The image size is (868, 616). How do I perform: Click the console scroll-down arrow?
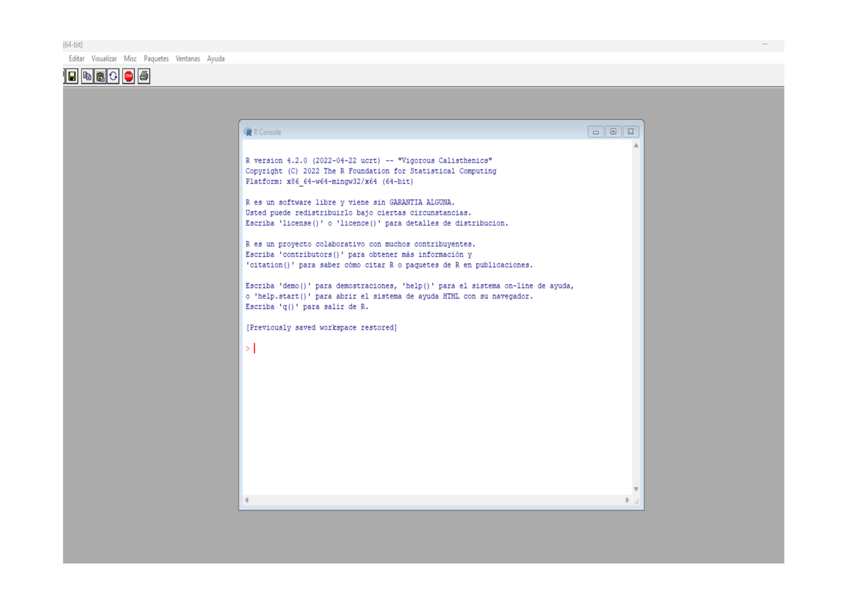coord(636,489)
